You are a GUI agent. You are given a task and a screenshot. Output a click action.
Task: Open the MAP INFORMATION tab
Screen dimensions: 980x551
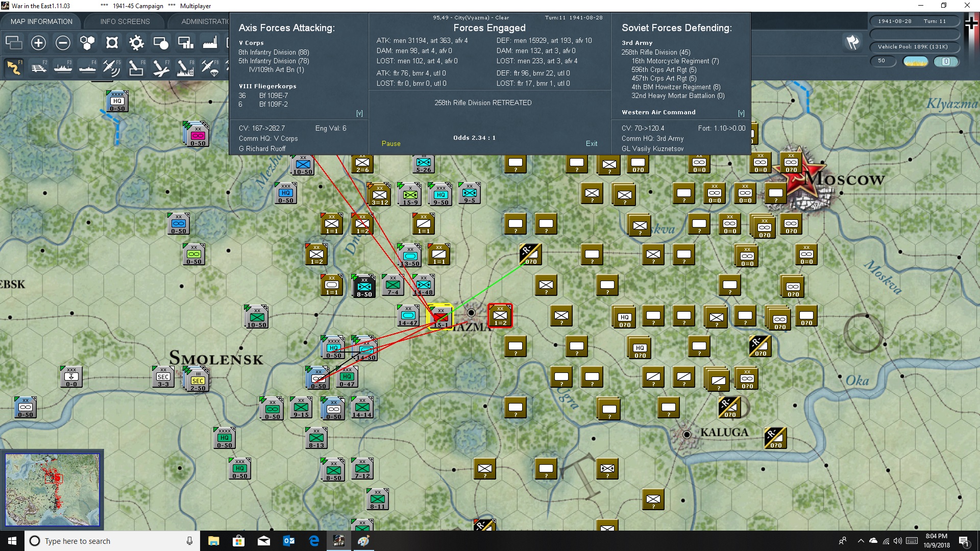pos(41,21)
